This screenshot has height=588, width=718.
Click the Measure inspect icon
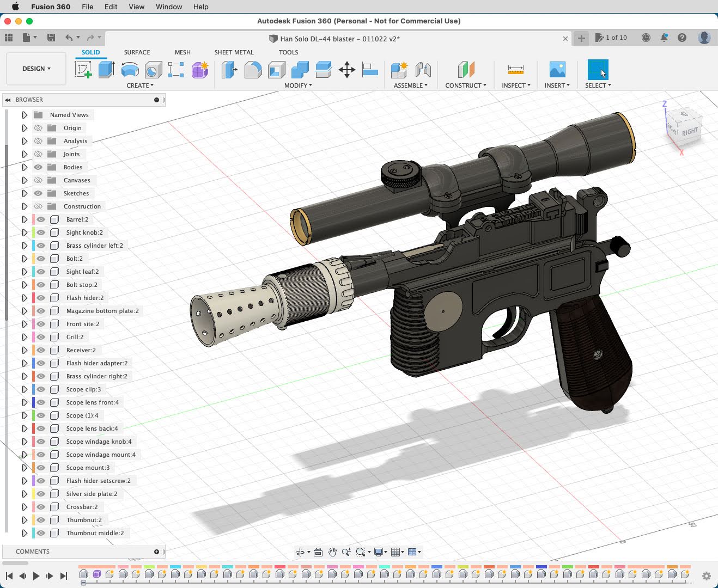pyautogui.click(x=515, y=70)
